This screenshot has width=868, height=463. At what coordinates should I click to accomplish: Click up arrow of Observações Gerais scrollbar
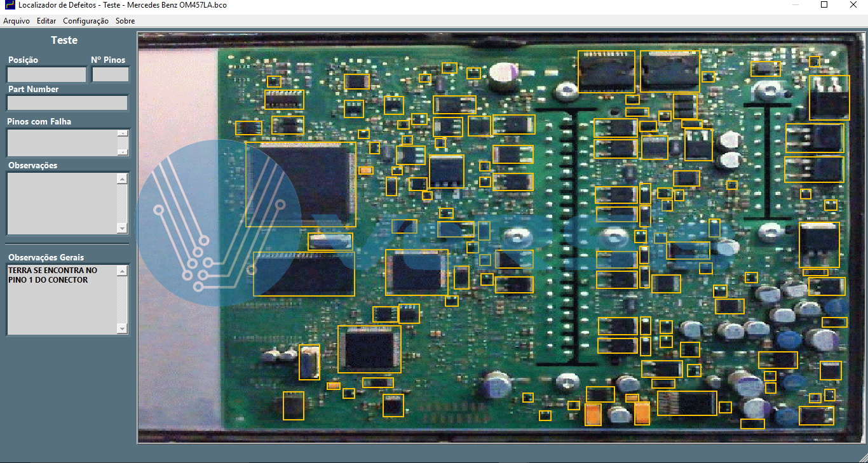[x=123, y=271]
